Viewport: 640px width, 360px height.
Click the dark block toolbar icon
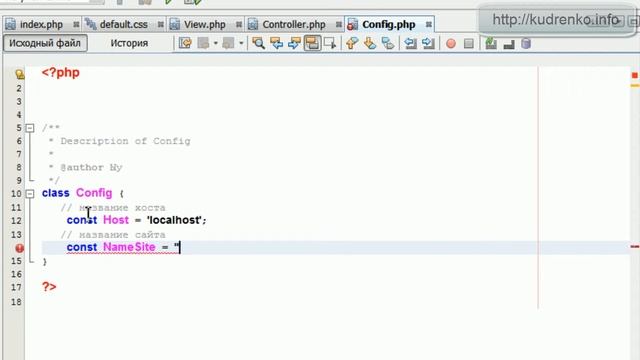pos(509,44)
